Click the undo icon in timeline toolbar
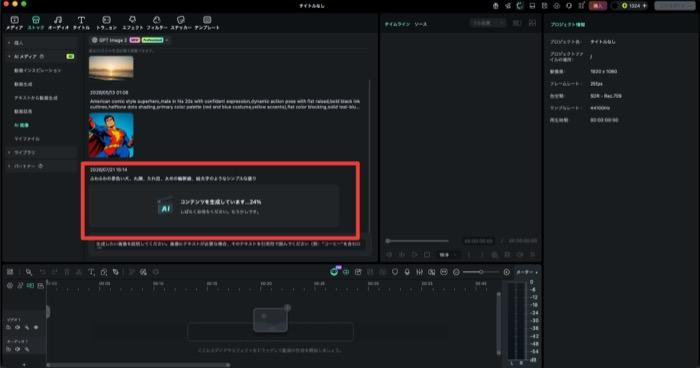Screen dimensions: 700x368 42,272
